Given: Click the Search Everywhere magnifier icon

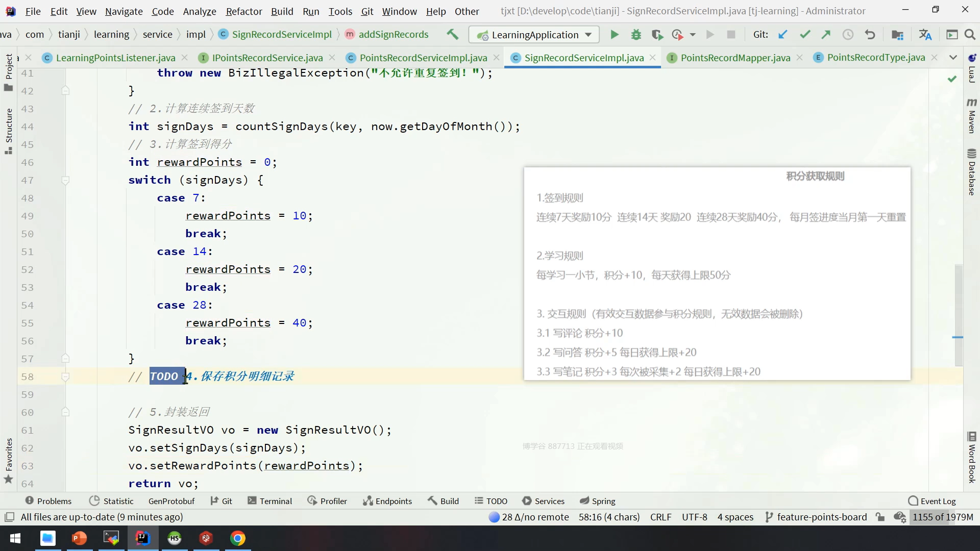Looking at the screenshot, I should coord(970,35).
